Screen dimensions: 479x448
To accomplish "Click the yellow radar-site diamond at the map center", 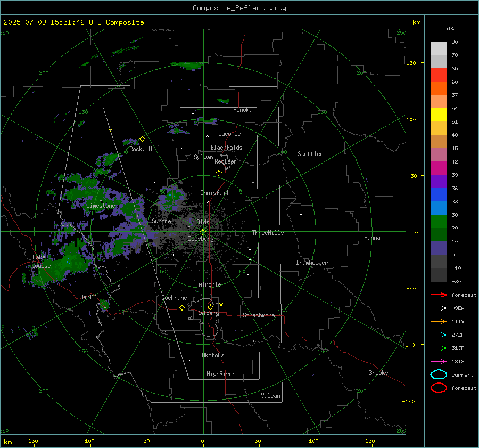I will 203,232.
